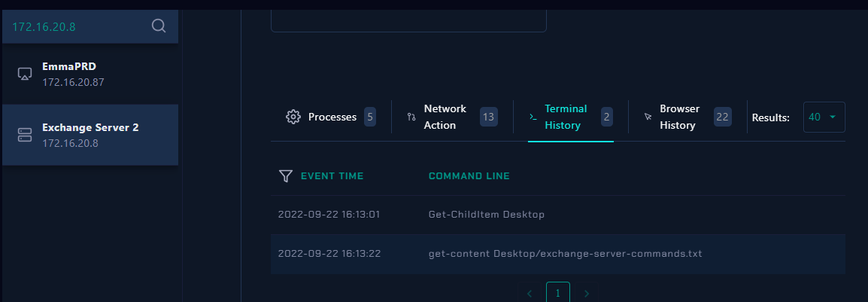Open the Results count dropdown

824,117
